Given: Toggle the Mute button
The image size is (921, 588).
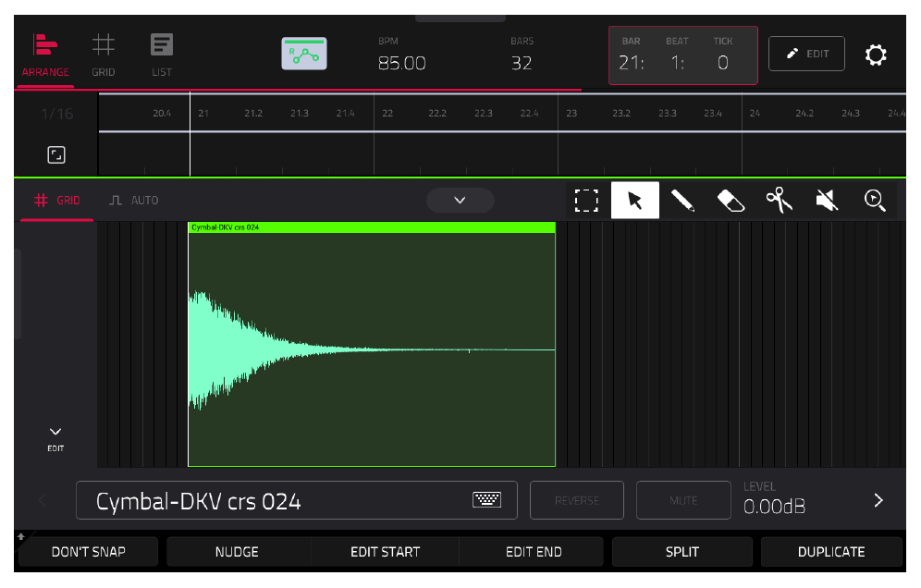Looking at the screenshot, I should (x=683, y=500).
